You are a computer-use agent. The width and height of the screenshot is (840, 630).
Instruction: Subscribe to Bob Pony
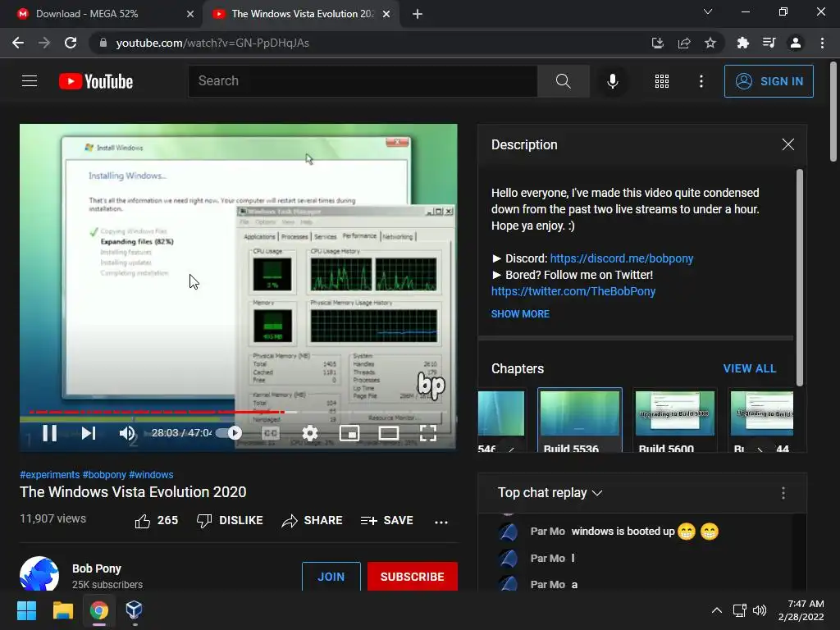click(413, 577)
